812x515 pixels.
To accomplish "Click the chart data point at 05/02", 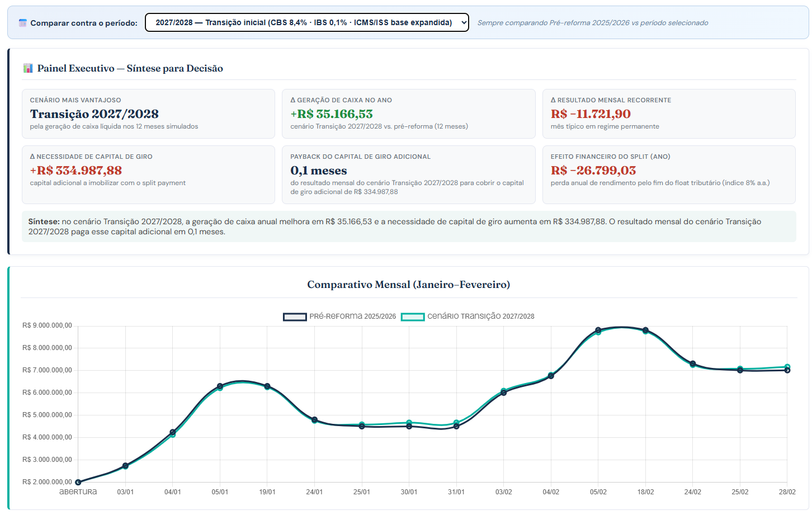I will coord(598,331).
